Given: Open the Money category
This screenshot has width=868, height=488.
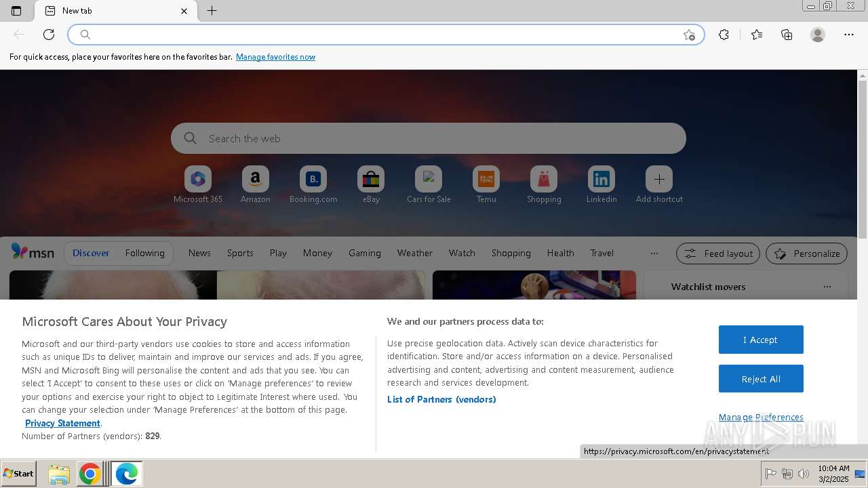Looking at the screenshot, I should tap(317, 253).
